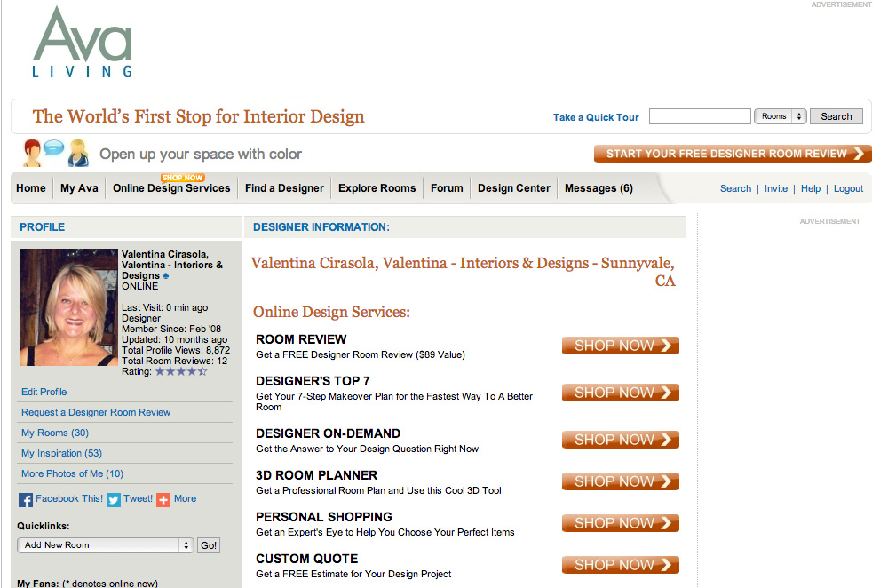
Task: Expand the Add New Room quicklinks dropdown
Action: click(x=106, y=545)
